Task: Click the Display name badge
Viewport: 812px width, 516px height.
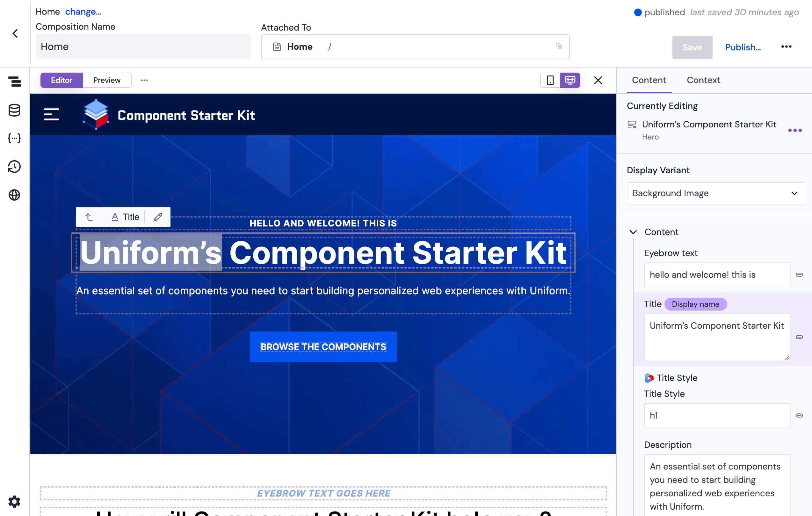Action: point(695,304)
